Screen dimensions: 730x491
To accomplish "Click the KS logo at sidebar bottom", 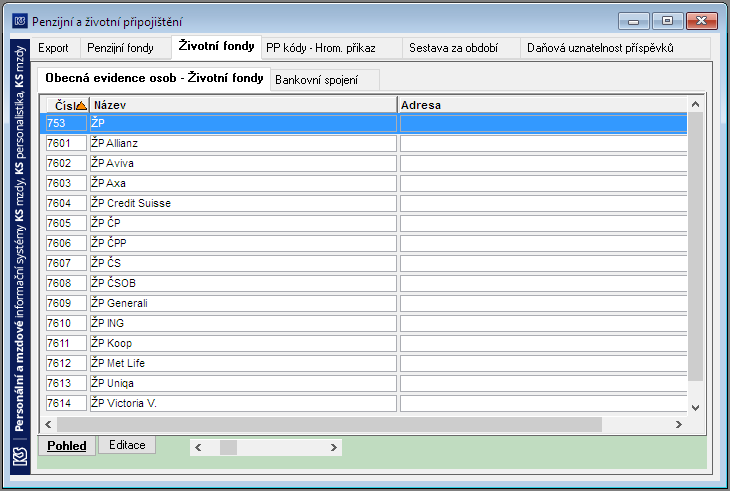I will pos(20,456).
